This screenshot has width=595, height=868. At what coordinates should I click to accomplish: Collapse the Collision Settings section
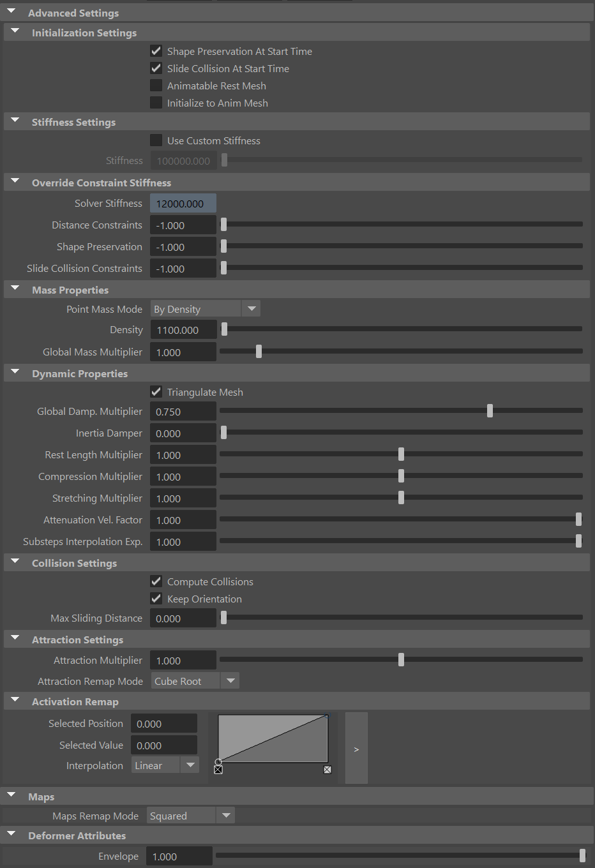(14, 562)
